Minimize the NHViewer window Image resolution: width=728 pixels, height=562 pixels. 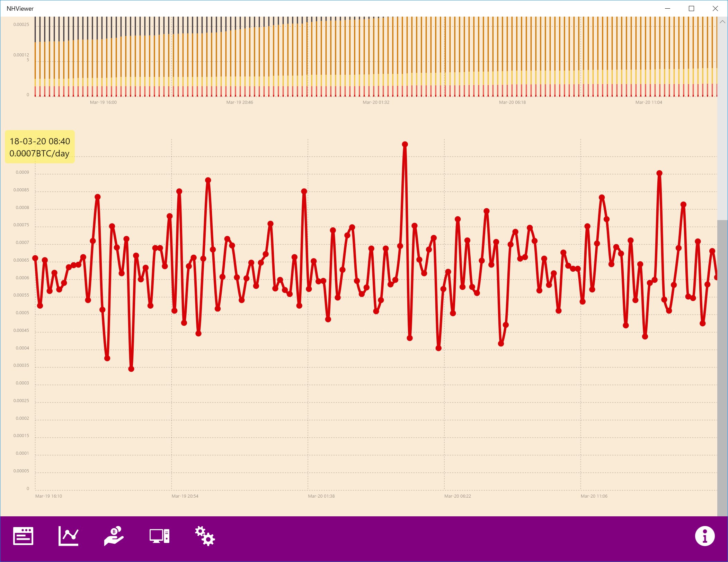click(x=667, y=9)
